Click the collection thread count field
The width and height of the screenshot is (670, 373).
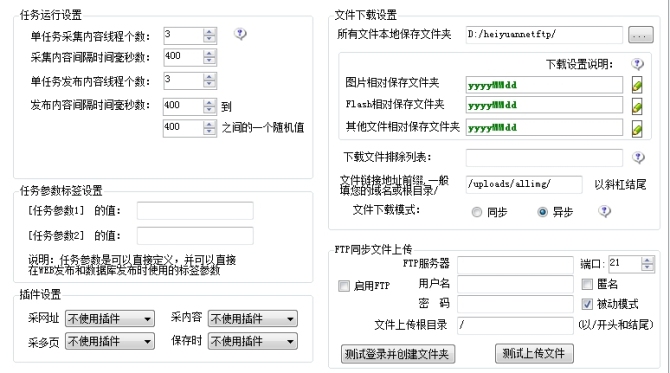coord(183,35)
